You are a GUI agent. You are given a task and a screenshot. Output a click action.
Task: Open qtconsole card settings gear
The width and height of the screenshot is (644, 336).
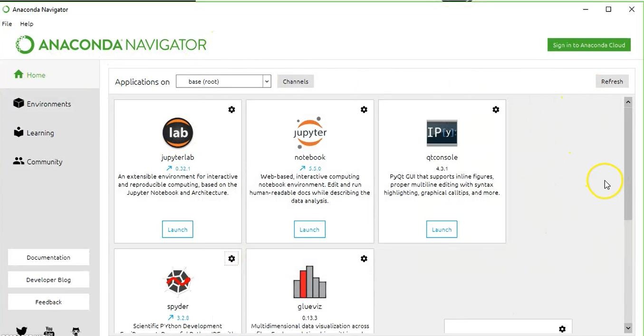(x=496, y=110)
